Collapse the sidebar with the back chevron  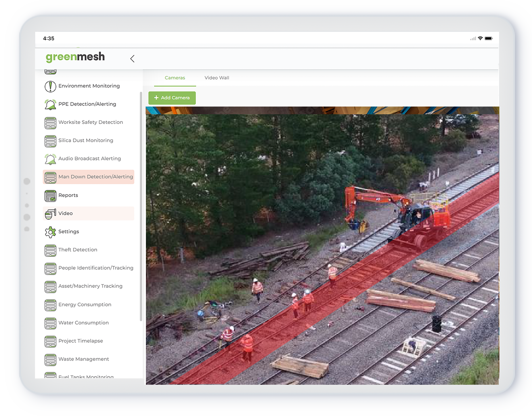pyautogui.click(x=132, y=59)
